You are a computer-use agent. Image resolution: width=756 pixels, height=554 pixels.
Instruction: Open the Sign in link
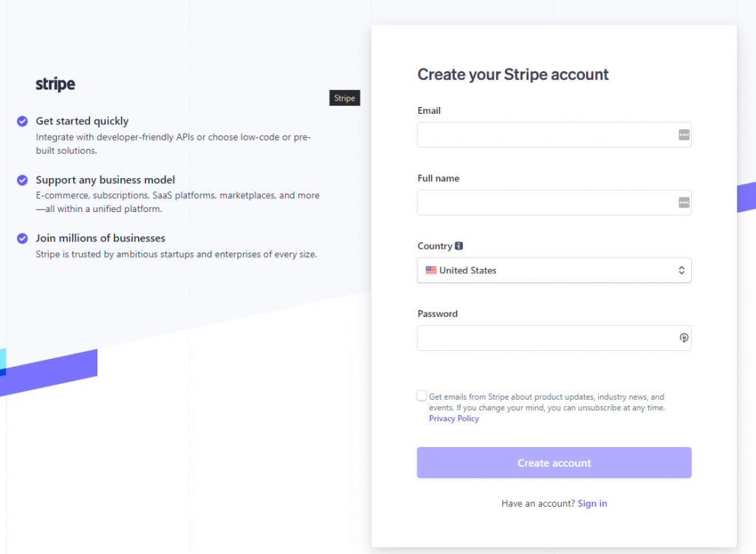592,503
